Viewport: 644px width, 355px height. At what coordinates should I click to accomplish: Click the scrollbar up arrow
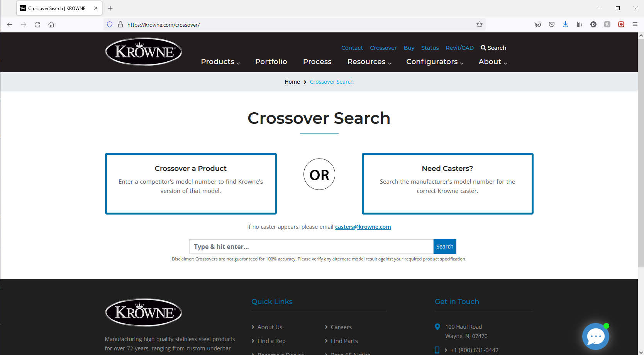click(x=641, y=35)
